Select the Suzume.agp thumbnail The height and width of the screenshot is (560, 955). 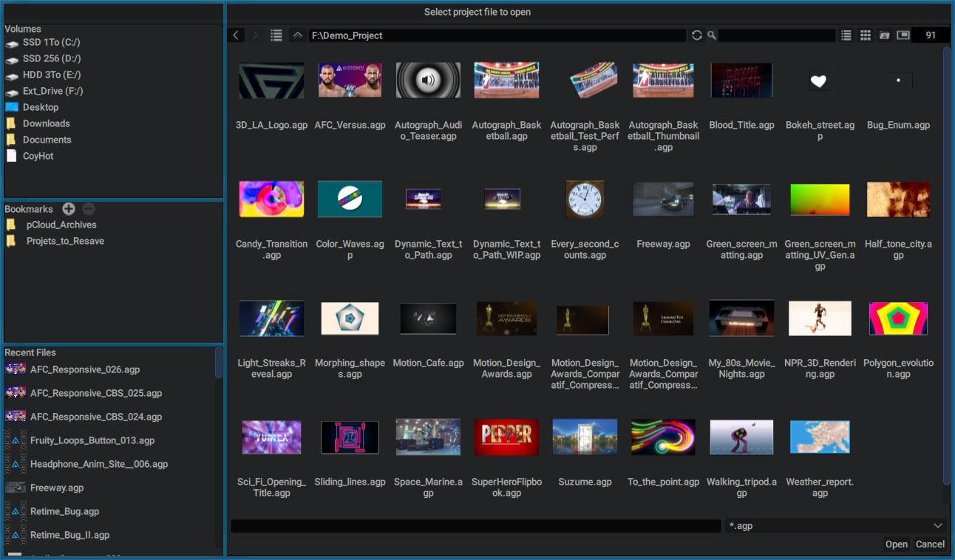point(585,437)
